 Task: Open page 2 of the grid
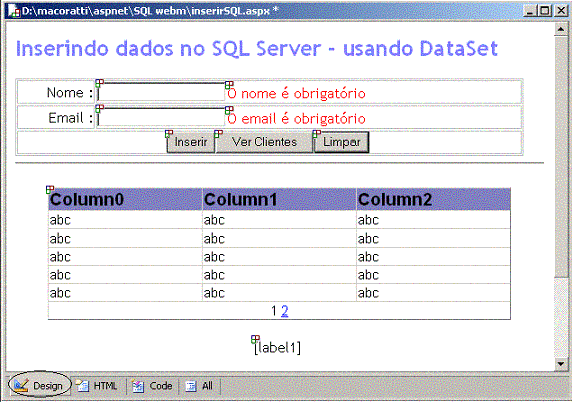(285, 311)
